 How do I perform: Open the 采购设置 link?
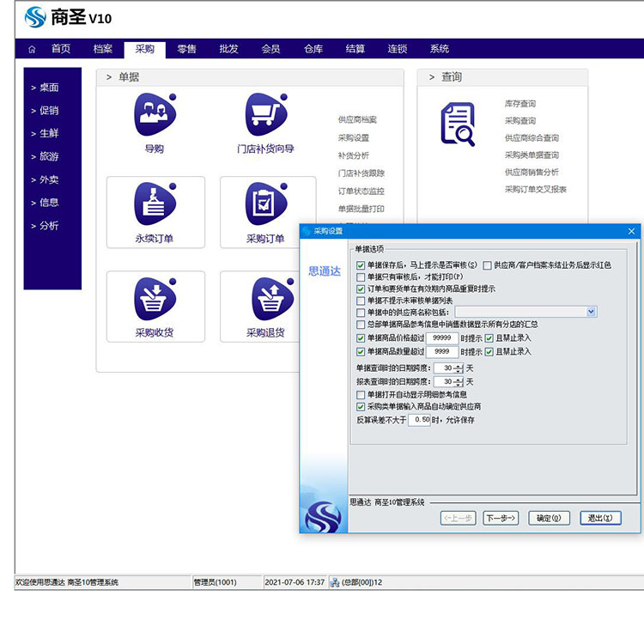point(354,137)
